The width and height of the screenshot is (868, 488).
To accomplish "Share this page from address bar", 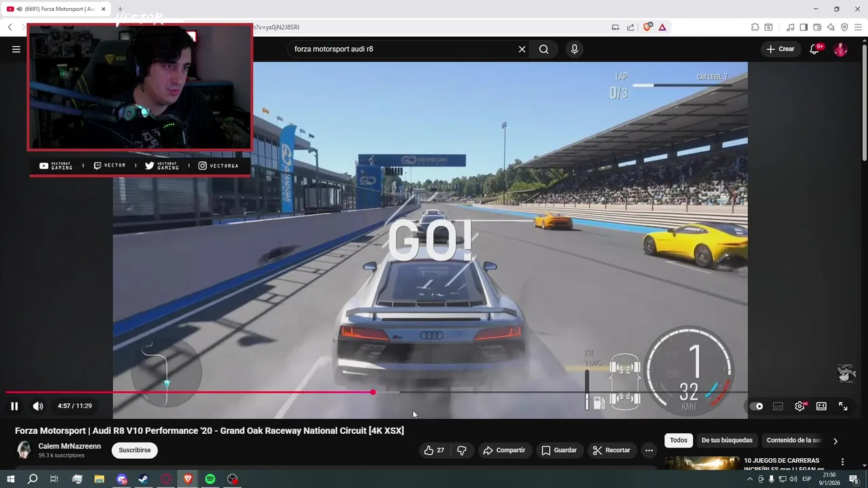I will [x=631, y=27].
